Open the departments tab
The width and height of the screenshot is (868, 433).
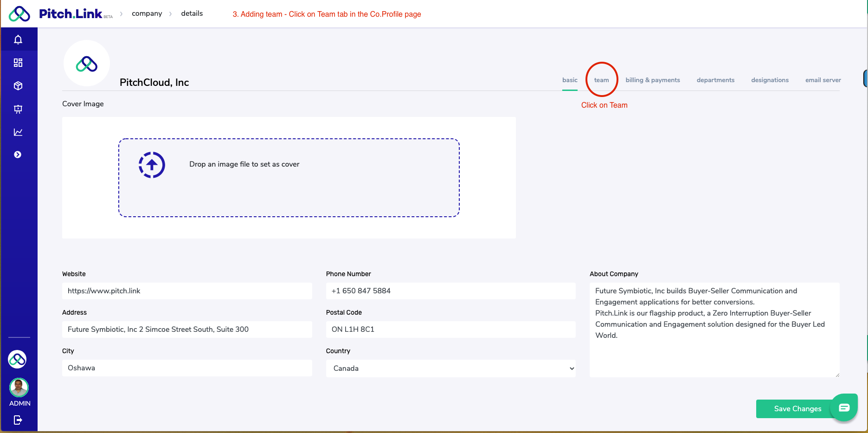[x=715, y=80]
